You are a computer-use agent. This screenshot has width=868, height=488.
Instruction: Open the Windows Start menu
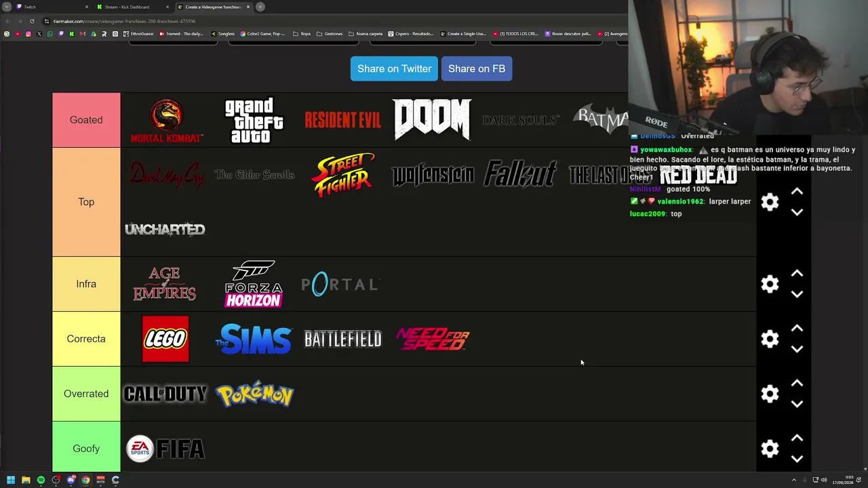click(11, 480)
